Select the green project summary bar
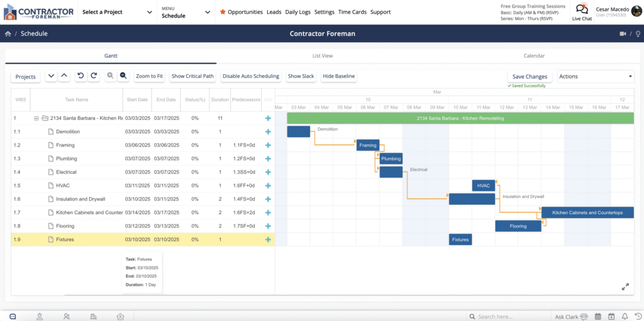 pos(460,118)
